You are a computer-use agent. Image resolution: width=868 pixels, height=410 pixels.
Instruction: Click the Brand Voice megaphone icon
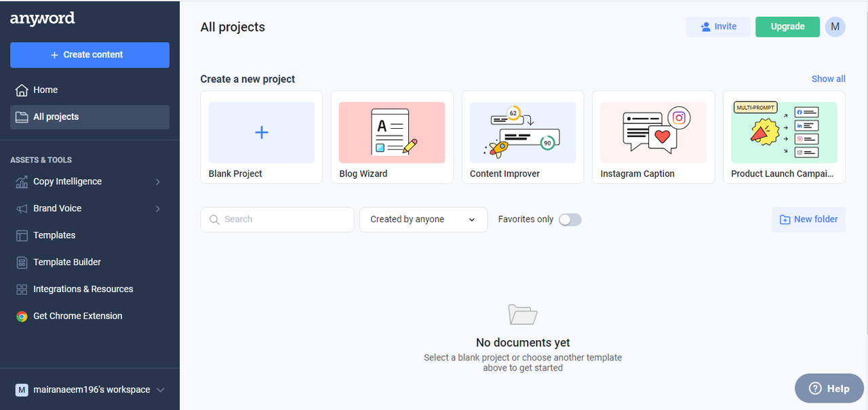(22, 209)
